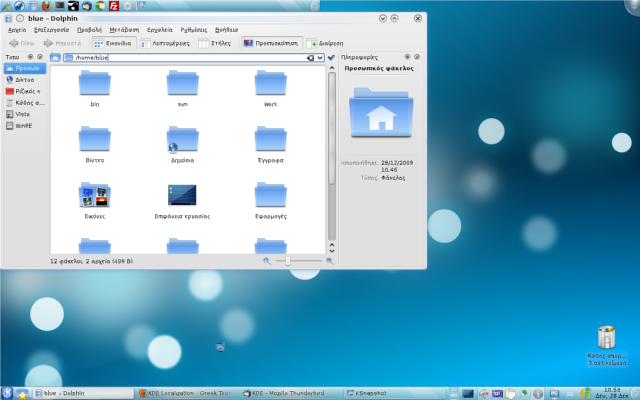Click the tools launcher icon in top panel
This screenshot has width=640, height=400.
tap(6, 6)
